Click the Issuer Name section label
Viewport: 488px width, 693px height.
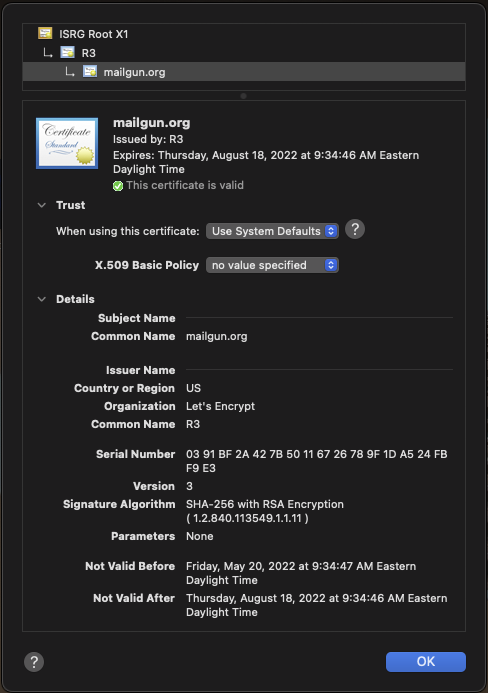pos(141,370)
